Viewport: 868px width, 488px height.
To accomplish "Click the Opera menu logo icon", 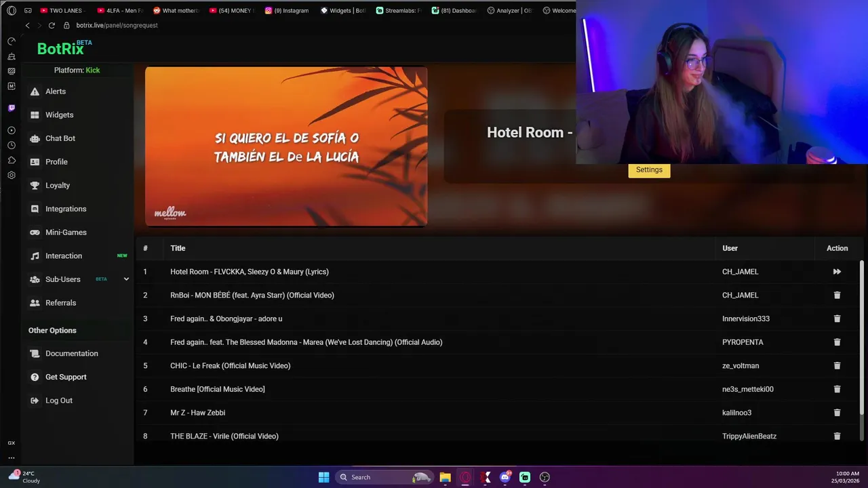I will [12, 11].
